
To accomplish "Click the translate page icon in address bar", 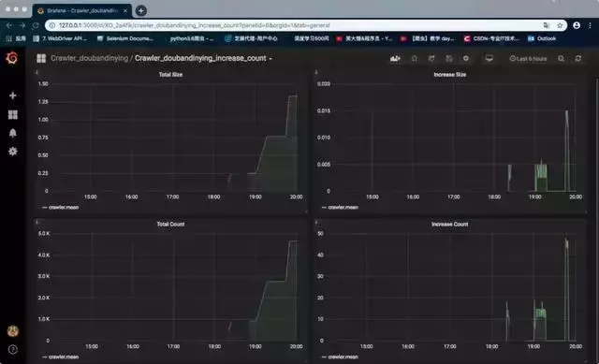I will click(x=547, y=25).
